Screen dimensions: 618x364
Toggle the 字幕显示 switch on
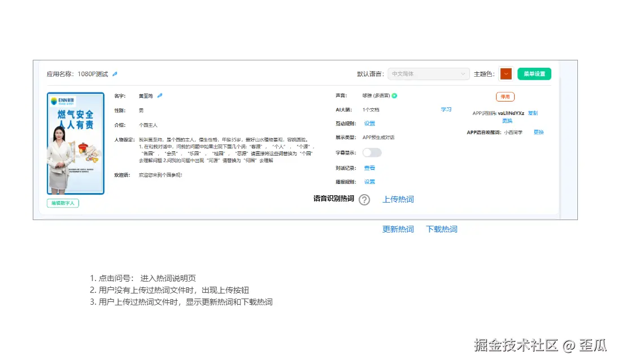(x=372, y=152)
